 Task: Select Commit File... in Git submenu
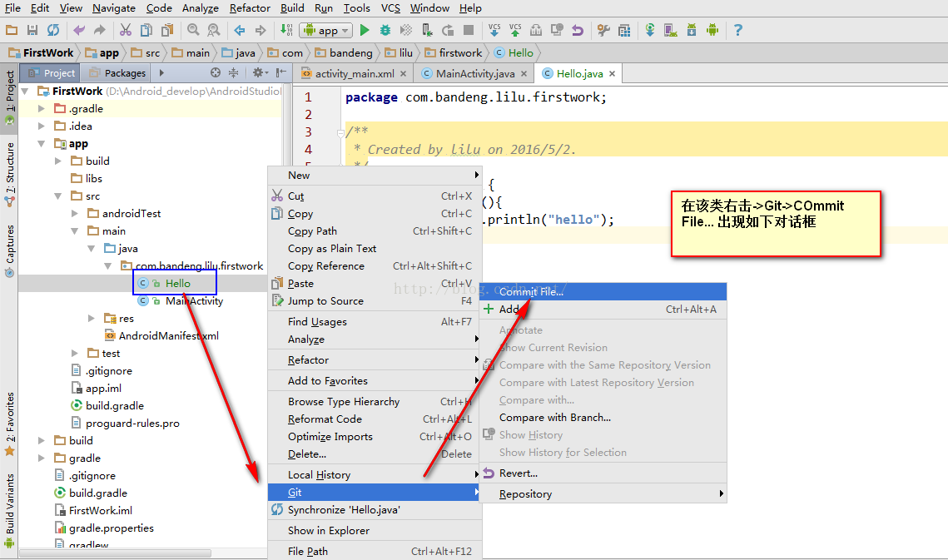pos(531,291)
